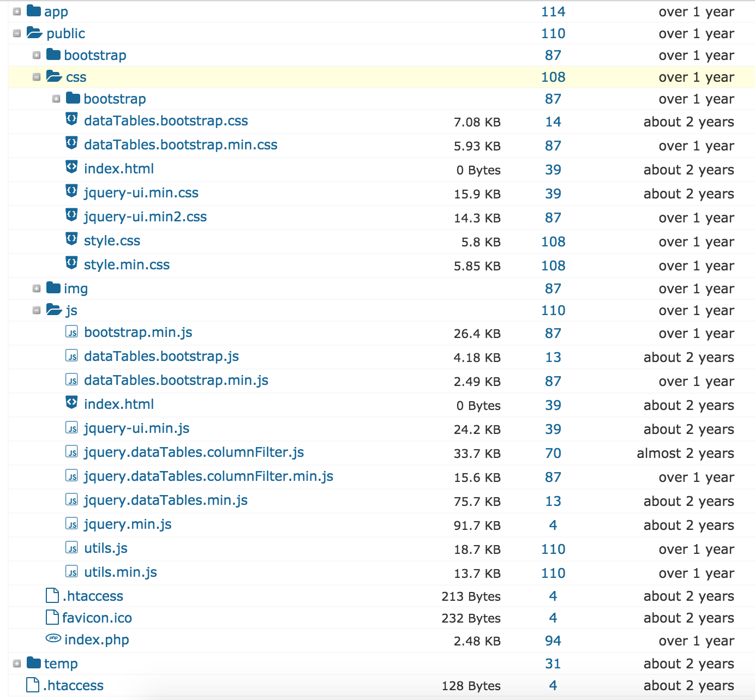This screenshot has width=755, height=700.
Task: Open jquery.dataTables.columnFilter.min.js file
Action: coord(208,476)
